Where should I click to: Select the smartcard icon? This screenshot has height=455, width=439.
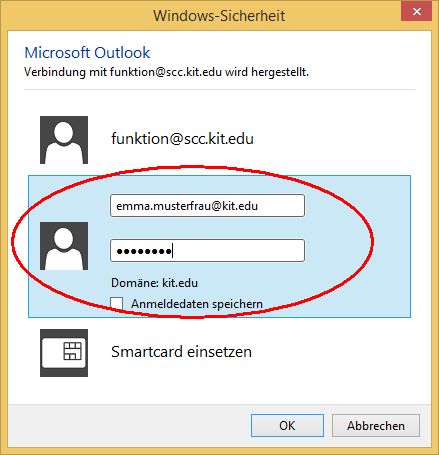coord(64,353)
